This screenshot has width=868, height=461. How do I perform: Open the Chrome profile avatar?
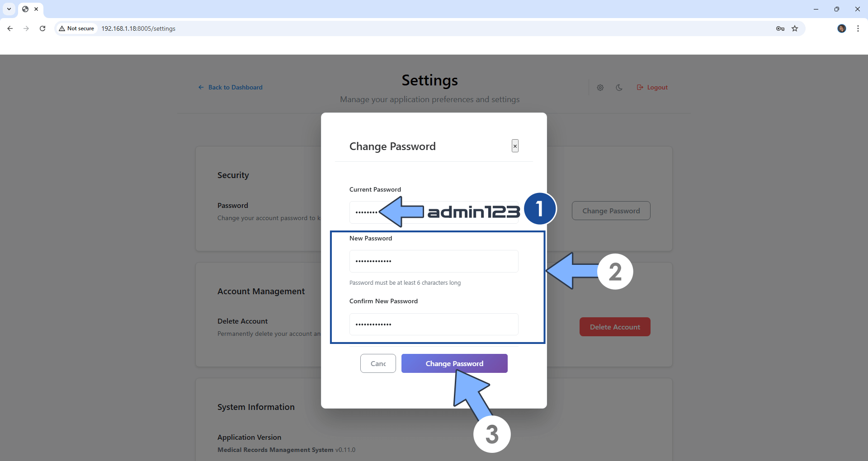point(842,28)
